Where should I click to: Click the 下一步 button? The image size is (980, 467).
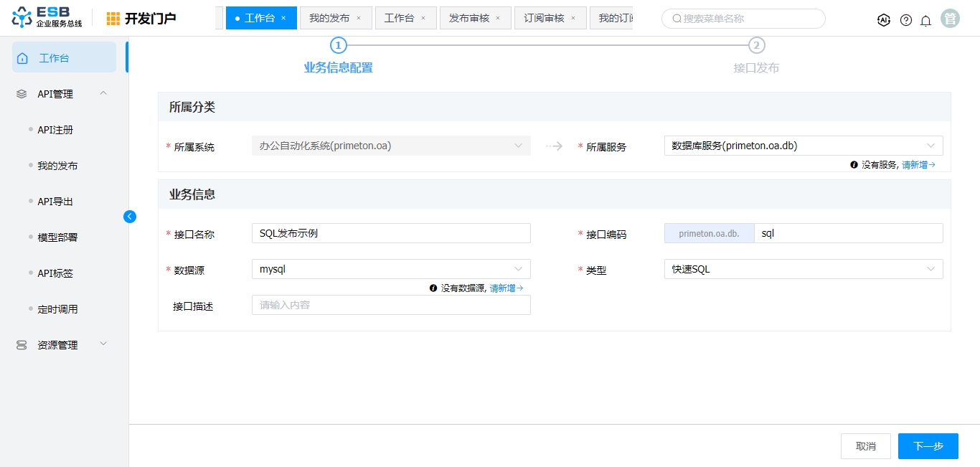click(928, 446)
